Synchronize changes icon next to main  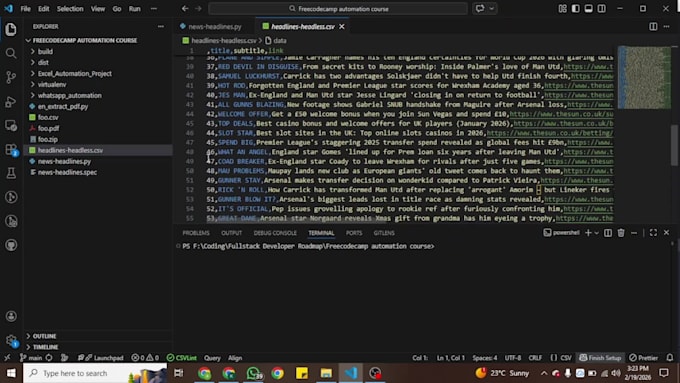49,358
